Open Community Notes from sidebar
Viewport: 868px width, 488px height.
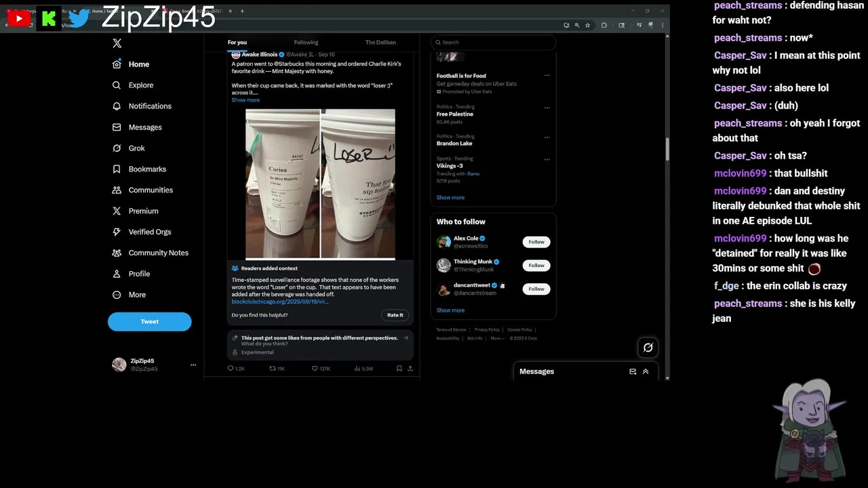coord(150,253)
